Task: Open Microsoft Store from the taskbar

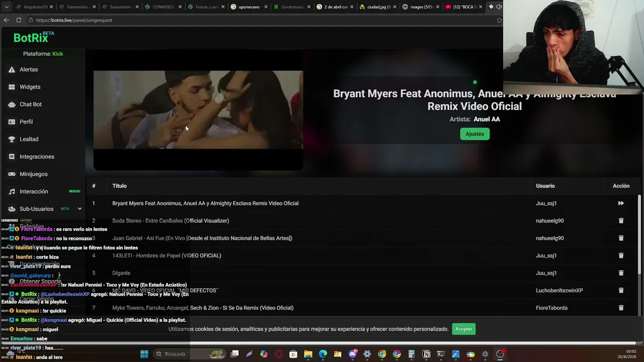Action: pos(293,354)
